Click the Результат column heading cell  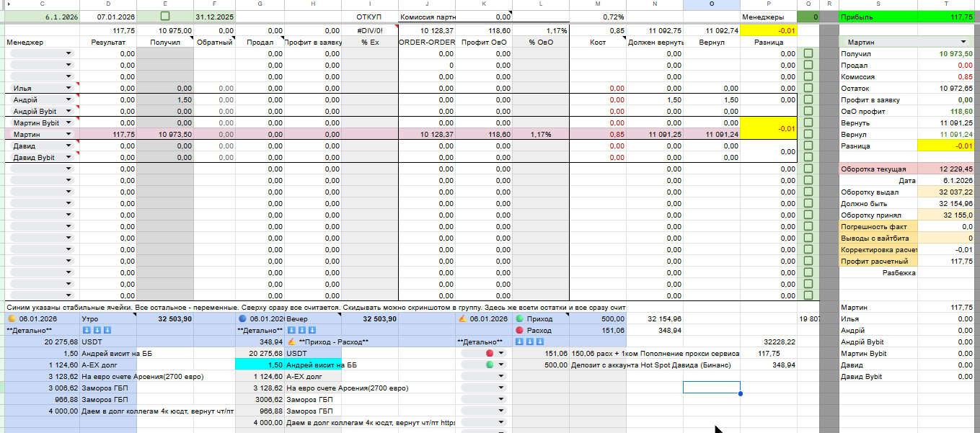tap(107, 42)
